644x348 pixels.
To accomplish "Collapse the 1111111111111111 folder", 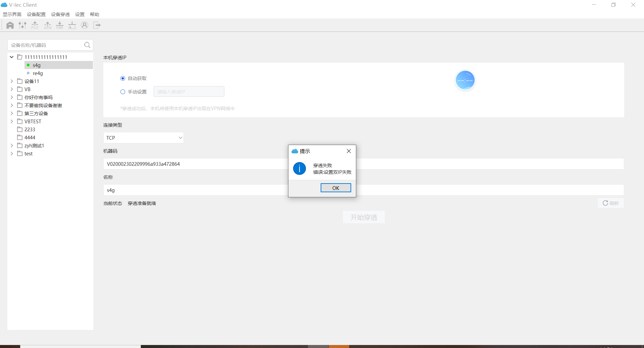I will click(12, 57).
